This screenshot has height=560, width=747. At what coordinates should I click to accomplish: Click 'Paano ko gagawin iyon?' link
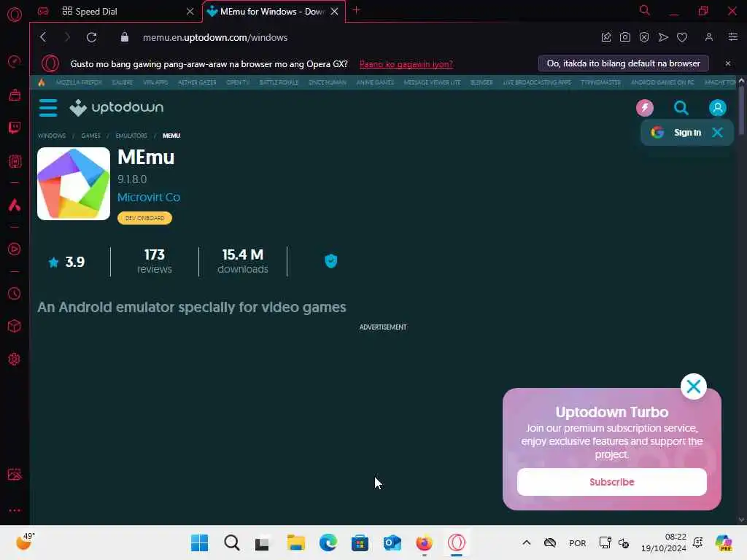pos(406,64)
